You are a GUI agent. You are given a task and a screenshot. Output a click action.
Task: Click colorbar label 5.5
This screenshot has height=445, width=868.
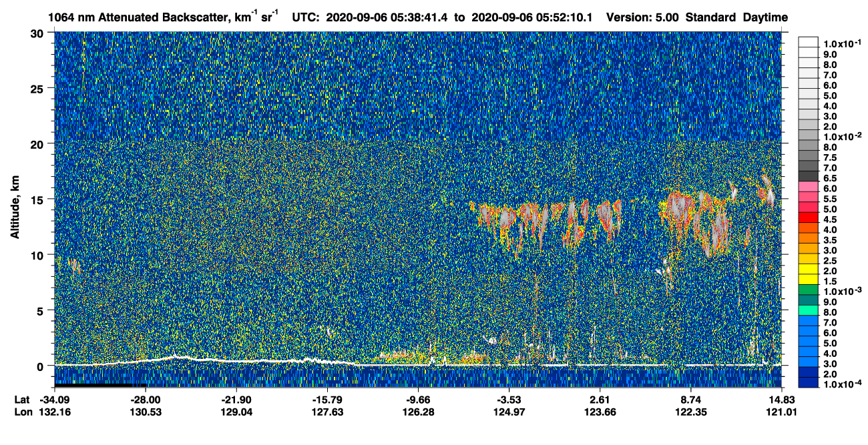point(829,199)
